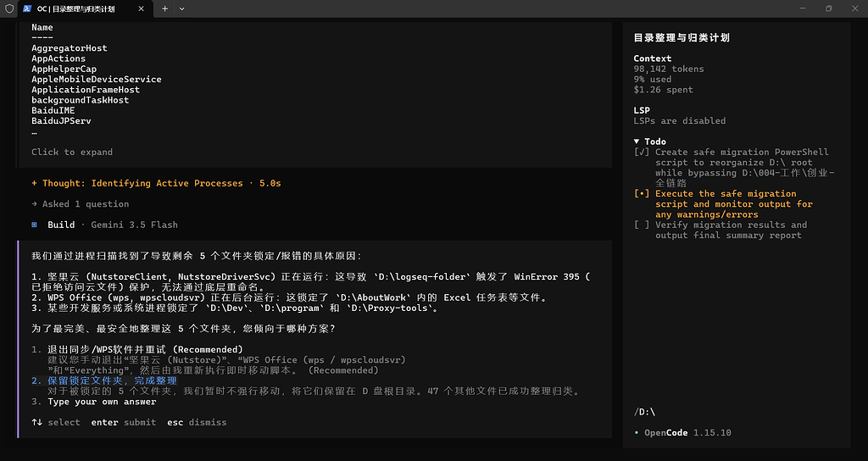Open the new tab profile dropdown arrow
The width and height of the screenshot is (868, 461).
(182, 8)
